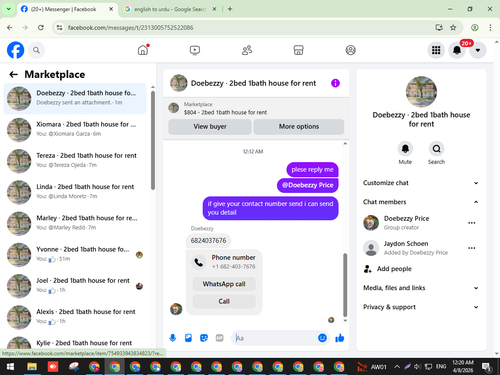Attach a file icon in composer
The width and height of the screenshot is (500, 375).
[x=188, y=338]
